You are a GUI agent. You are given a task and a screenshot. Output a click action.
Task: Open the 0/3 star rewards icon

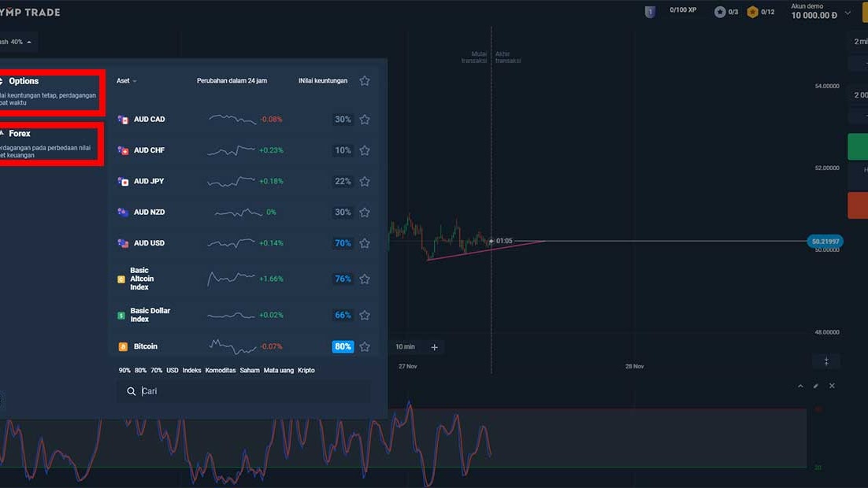coord(720,12)
